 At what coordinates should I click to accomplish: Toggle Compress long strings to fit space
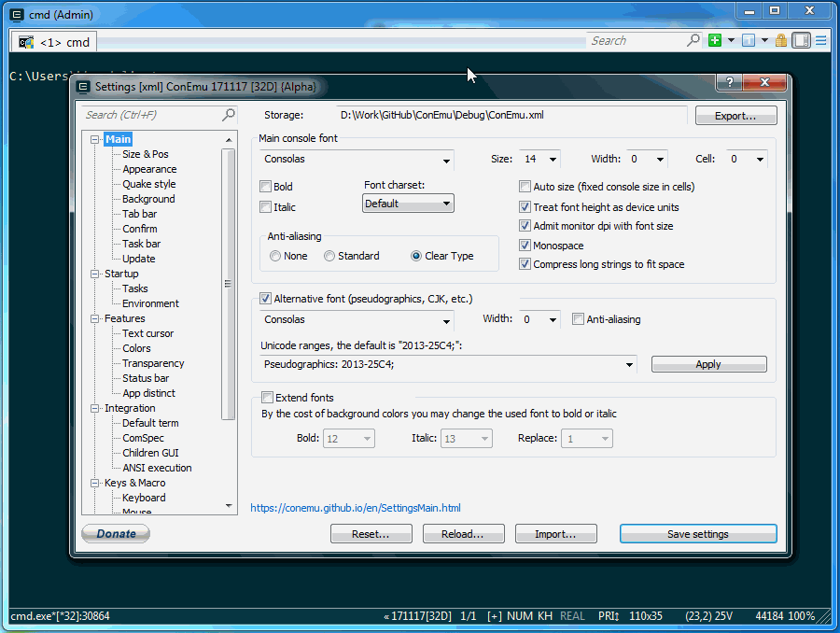coord(525,264)
